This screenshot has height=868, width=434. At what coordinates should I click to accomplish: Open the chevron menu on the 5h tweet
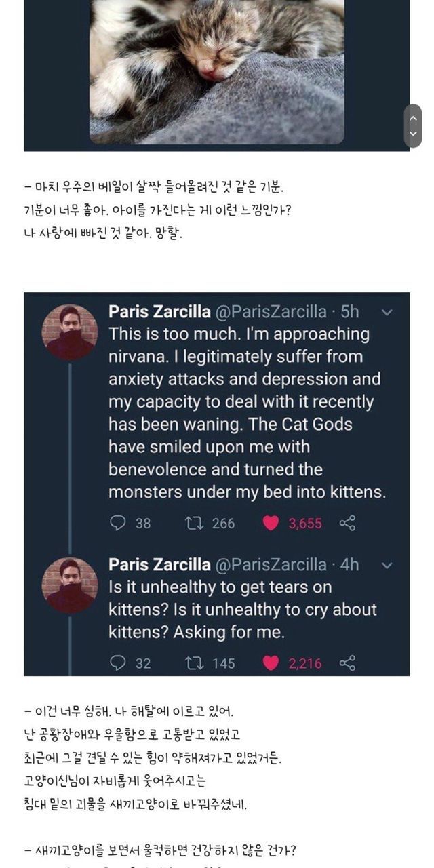(x=387, y=313)
